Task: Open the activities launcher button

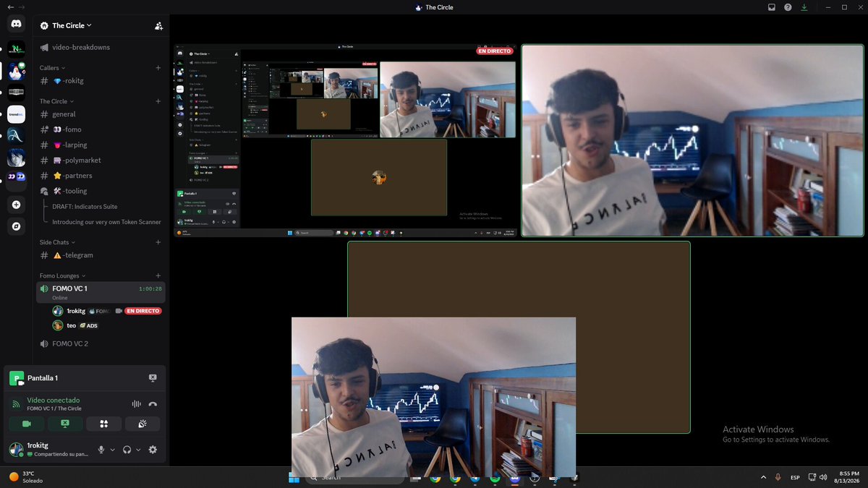Action: pyautogui.click(x=103, y=424)
